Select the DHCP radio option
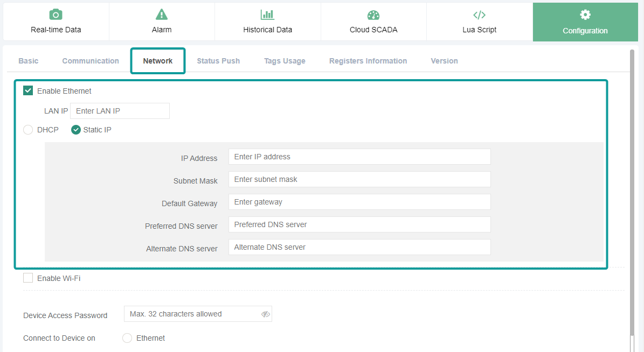Screen dimensions: 644x352 28,130
